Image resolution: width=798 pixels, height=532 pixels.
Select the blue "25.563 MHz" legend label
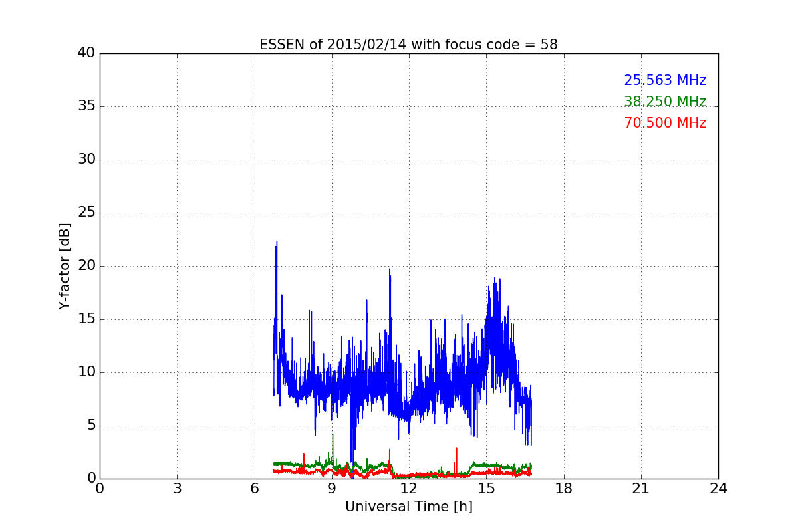[665, 80]
